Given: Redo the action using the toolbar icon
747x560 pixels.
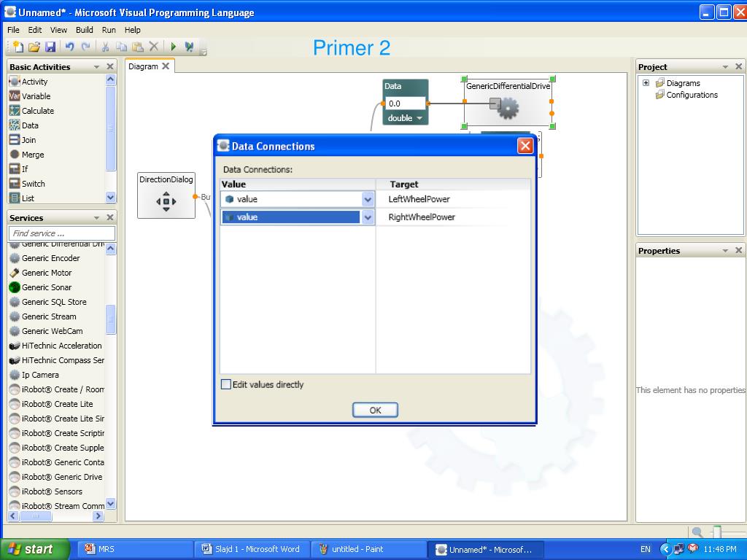Looking at the screenshot, I should pos(86,47).
